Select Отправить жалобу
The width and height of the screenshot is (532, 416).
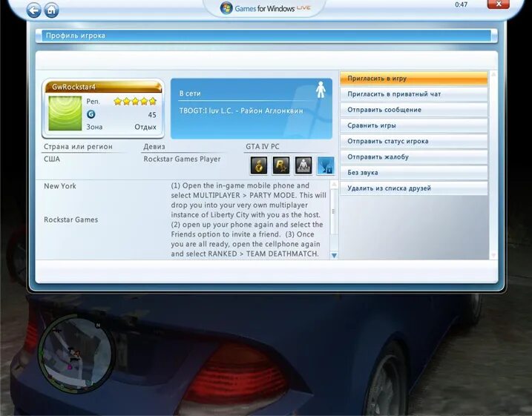point(414,156)
